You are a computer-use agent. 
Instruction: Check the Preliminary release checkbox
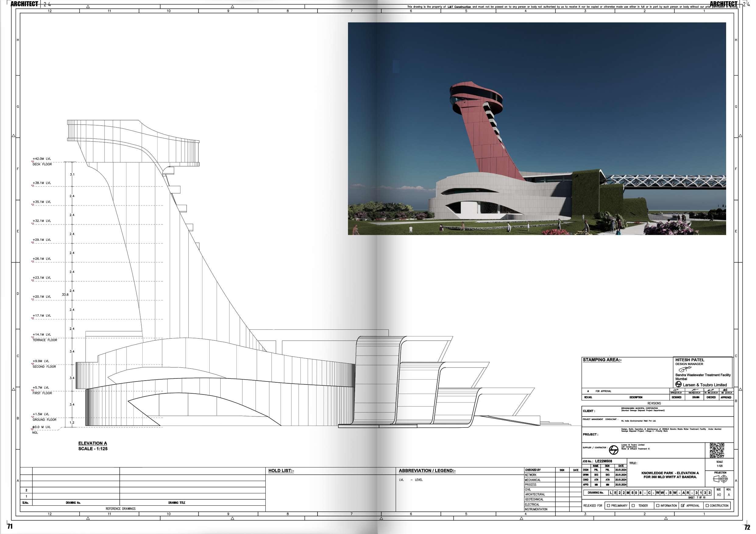pyautogui.click(x=609, y=505)
